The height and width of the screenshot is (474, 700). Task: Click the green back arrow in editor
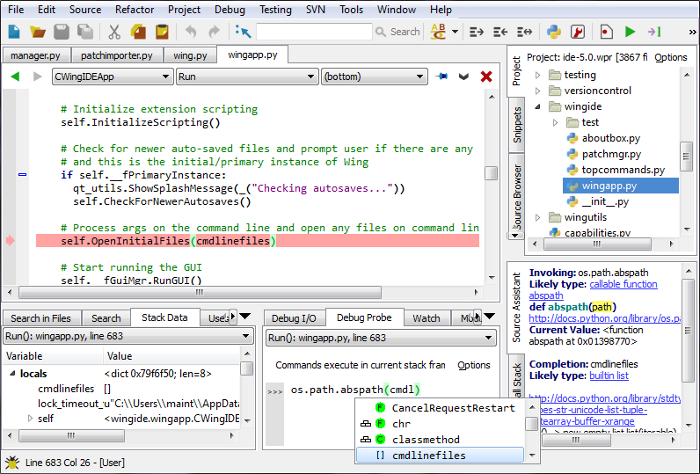(x=15, y=76)
